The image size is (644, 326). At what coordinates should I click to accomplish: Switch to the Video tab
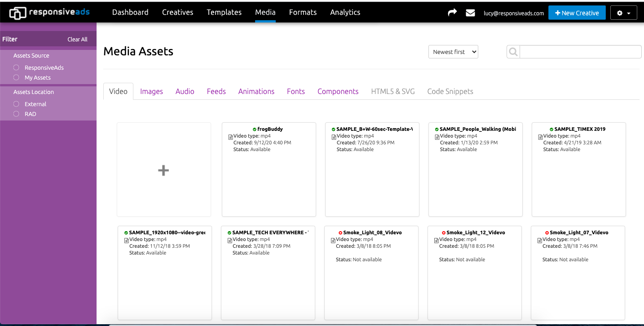(119, 91)
